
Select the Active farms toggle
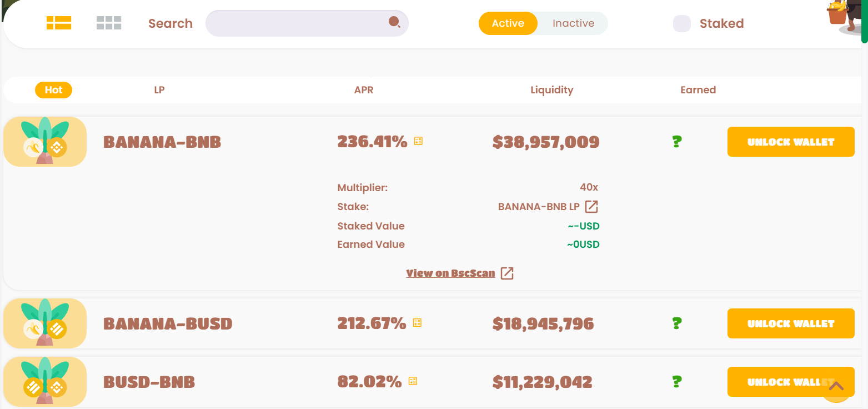point(508,23)
